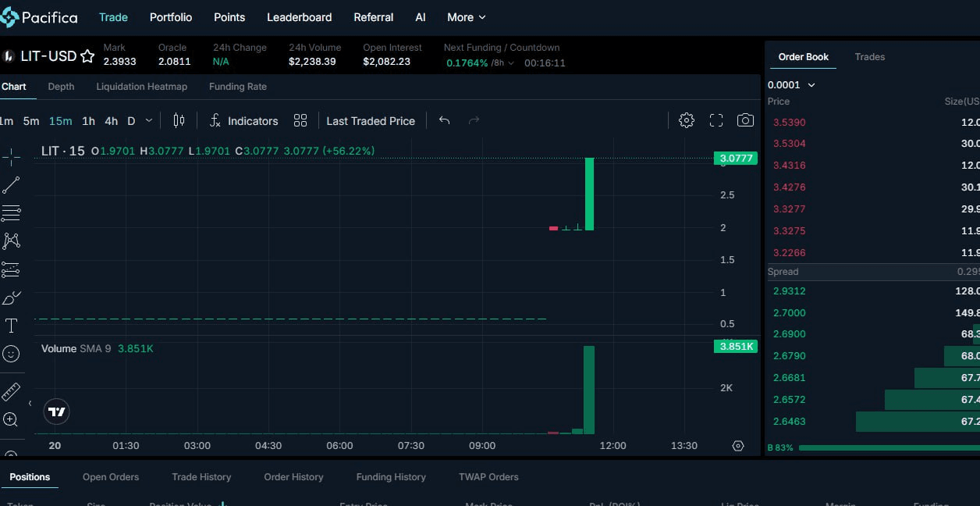Favorite LIT-USD with the star icon
Viewport: 980px width, 506px height.
coord(87,56)
